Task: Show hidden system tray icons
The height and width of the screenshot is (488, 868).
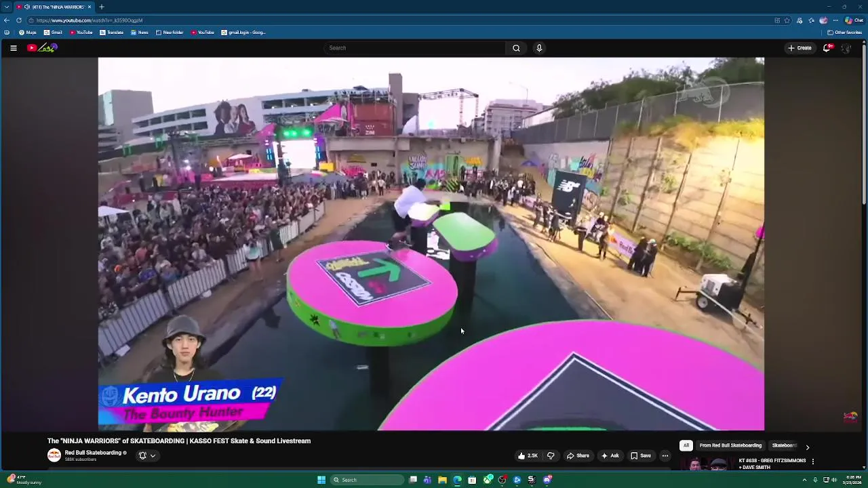Action: tap(804, 480)
